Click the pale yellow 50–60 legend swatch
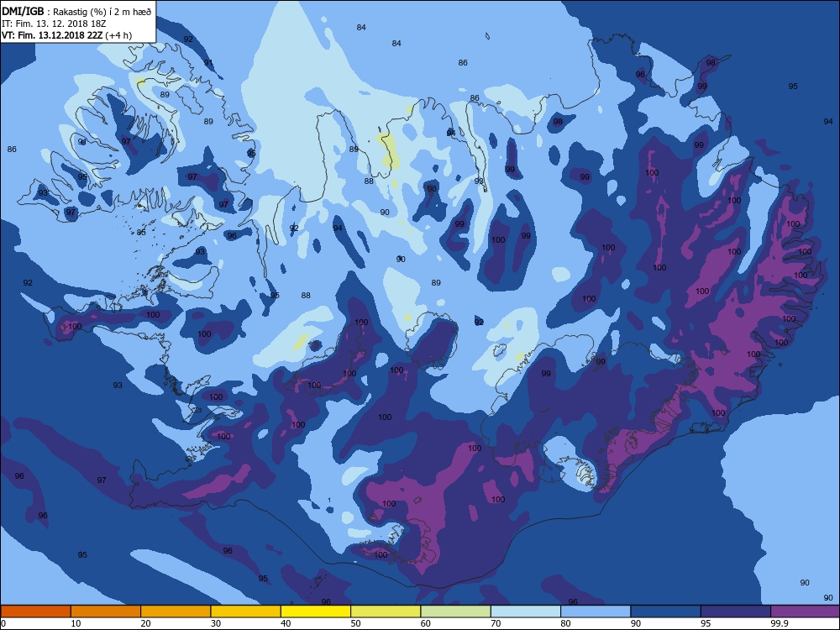Image resolution: width=840 pixels, height=630 pixels. pyautogui.click(x=386, y=612)
